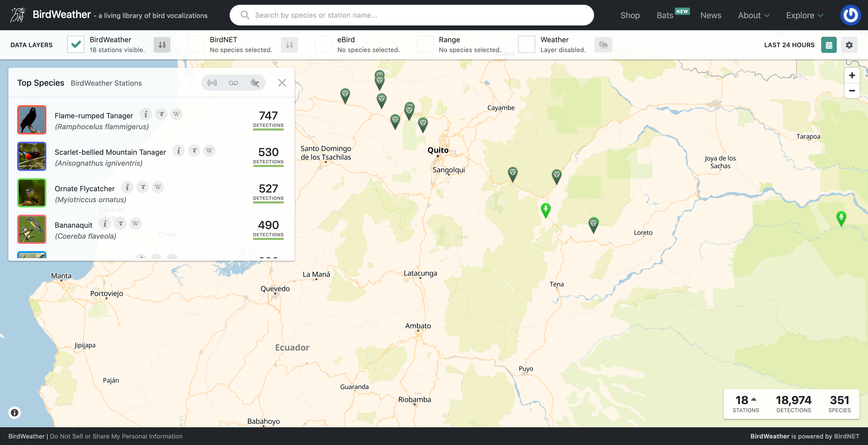The image size is (868, 445).
Task: Click the Quito city label
Action: coord(438,150)
